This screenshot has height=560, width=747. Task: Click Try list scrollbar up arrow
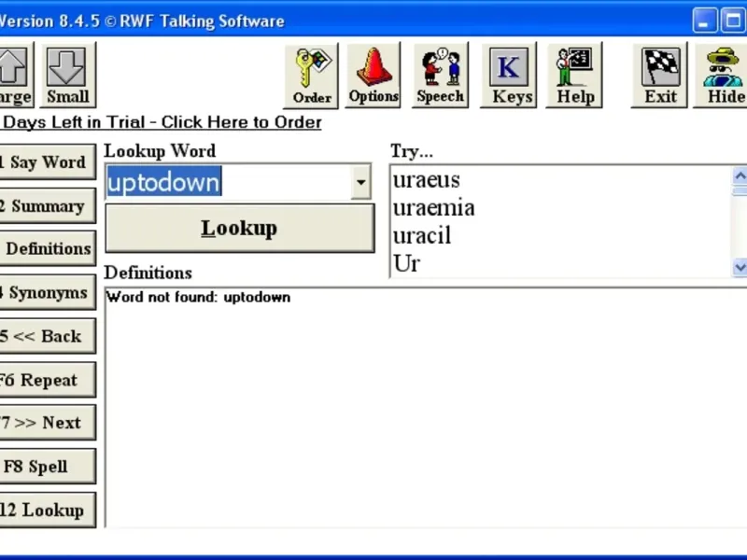[740, 175]
